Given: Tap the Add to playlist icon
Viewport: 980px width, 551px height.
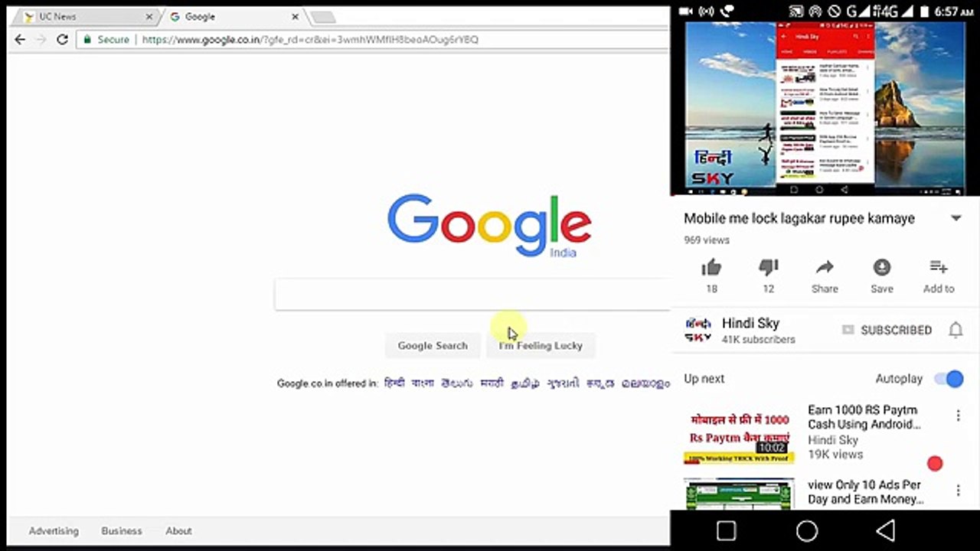Looking at the screenshot, I should [x=939, y=268].
